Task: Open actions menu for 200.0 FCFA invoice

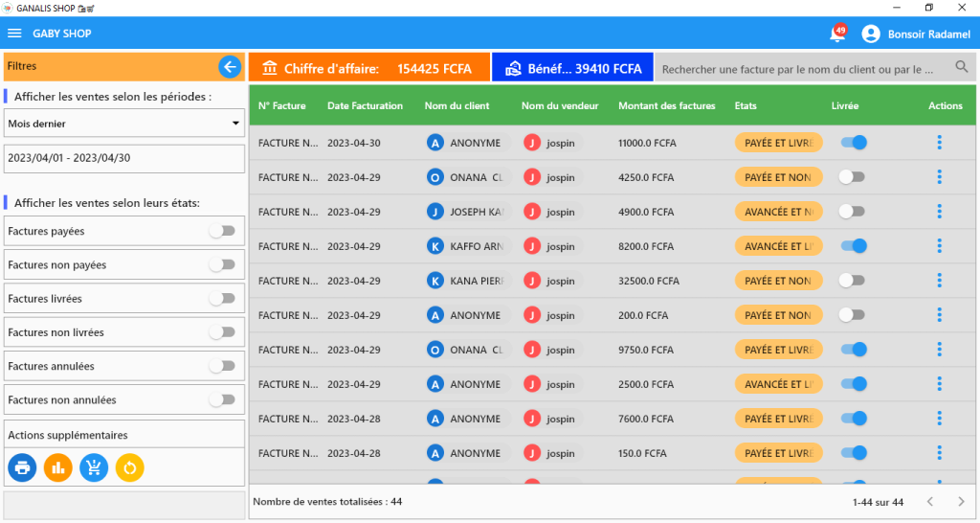Action: click(x=939, y=315)
